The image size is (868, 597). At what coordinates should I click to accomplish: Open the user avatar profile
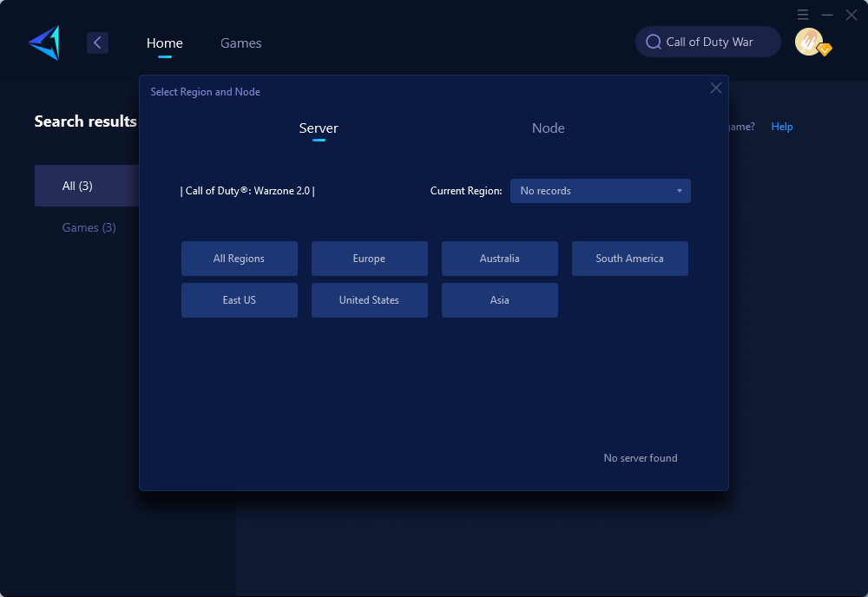(809, 42)
